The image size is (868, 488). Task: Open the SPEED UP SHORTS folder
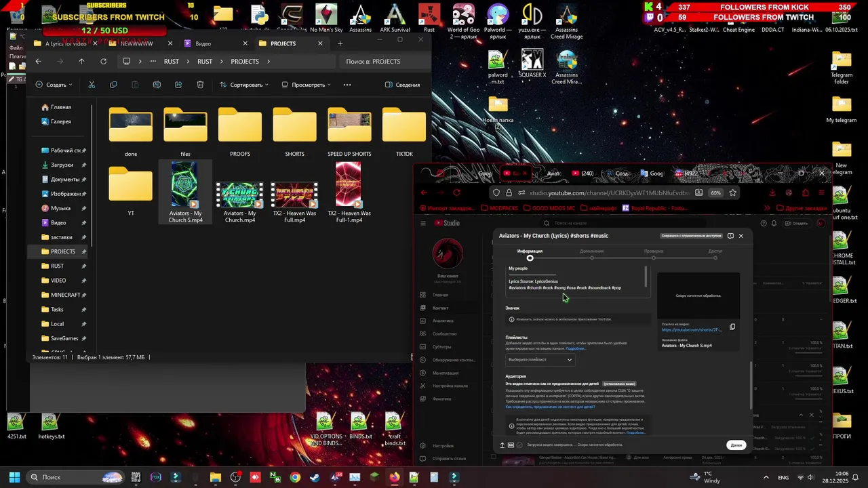pos(349,131)
